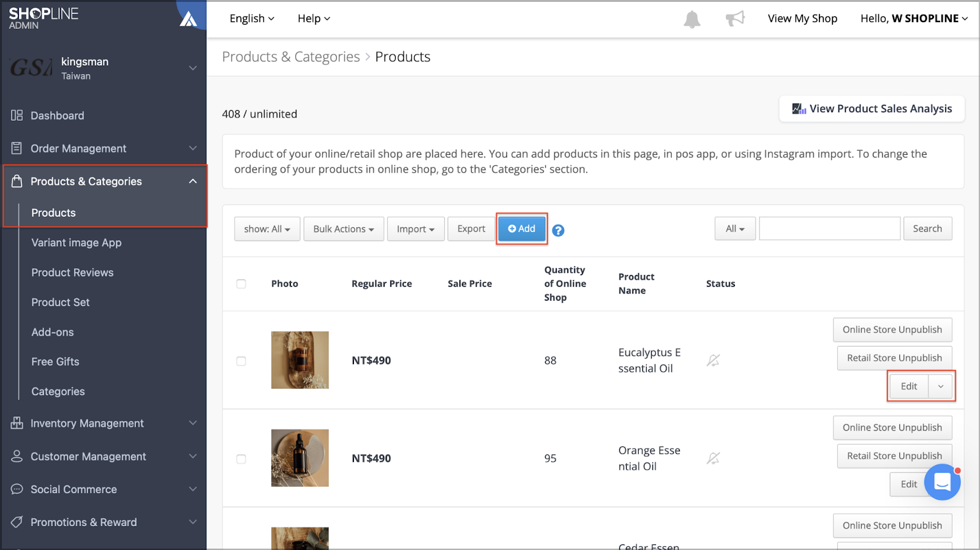Tick the Orange Essential Oil row checkbox
Viewport: 980px width, 550px height.
click(x=241, y=459)
